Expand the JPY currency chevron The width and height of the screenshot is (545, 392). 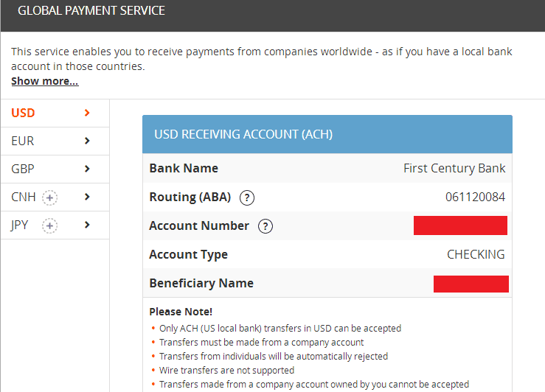(x=87, y=225)
